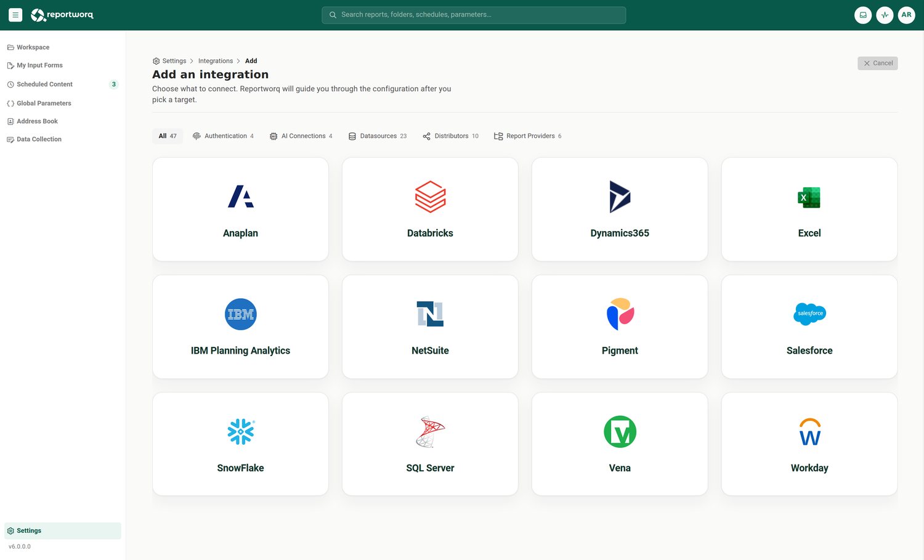The width and height of the screenshot is (924, 560).
Task: Click the IBM logo icon
Action: (240, 315)
